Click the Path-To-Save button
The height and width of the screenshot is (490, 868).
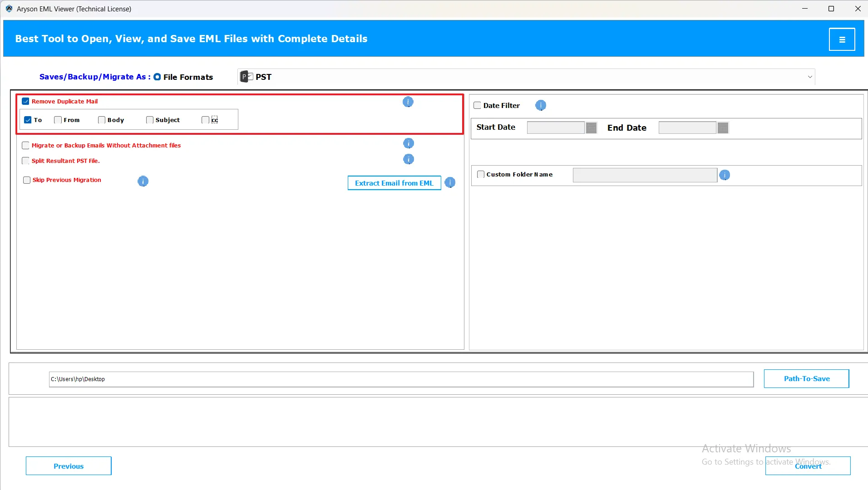806,379
